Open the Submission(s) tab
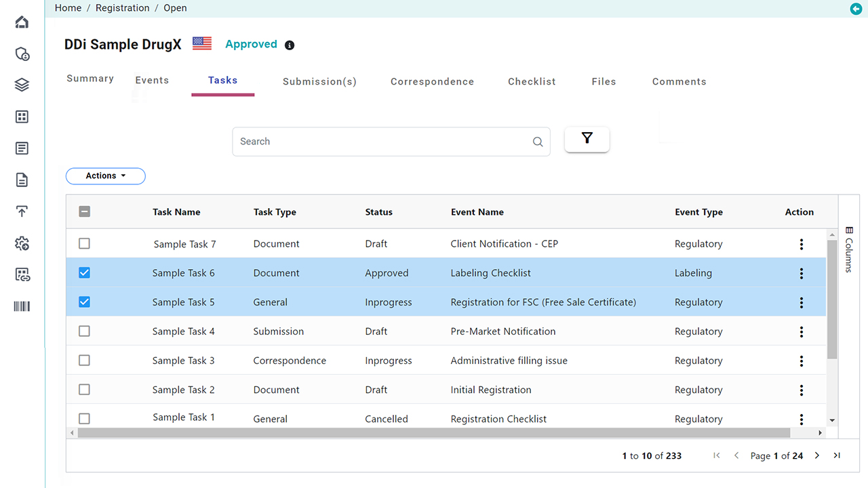Viewport: 868px width, 488px height. pos(319,81)
